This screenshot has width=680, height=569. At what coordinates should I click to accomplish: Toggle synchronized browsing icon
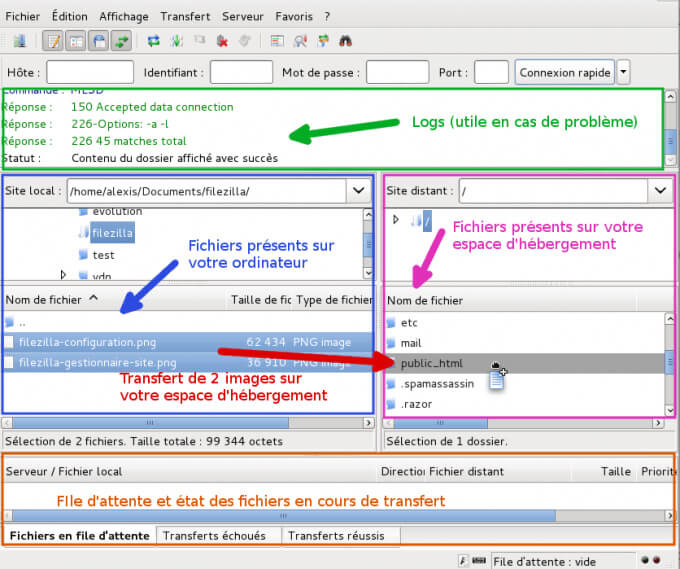pos(323,41)
